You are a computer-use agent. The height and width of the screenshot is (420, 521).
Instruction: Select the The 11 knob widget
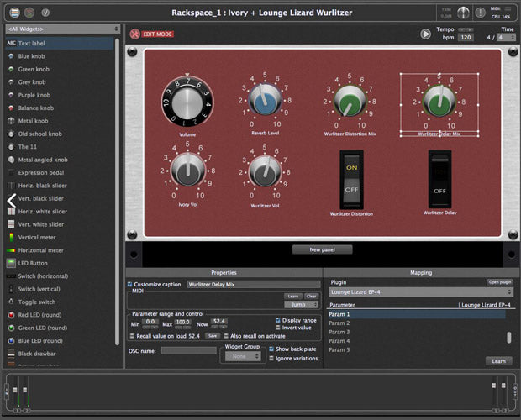pos(60,147)
